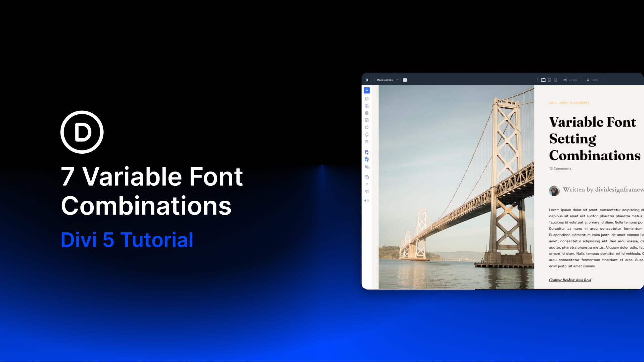This screenshot has width=644, height=362.
Task: Click the grid view icon beside Main Canvas
Action: (405, 80)
